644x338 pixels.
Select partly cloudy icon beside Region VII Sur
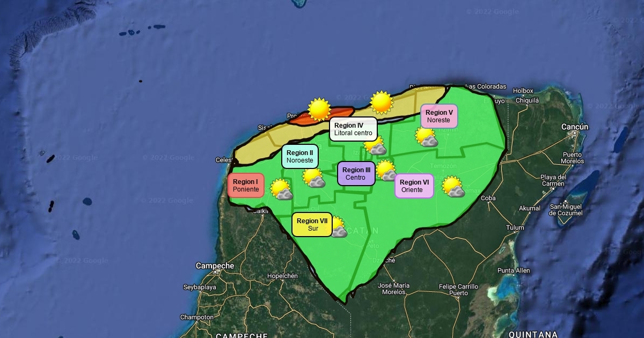[x=338, y=227]
